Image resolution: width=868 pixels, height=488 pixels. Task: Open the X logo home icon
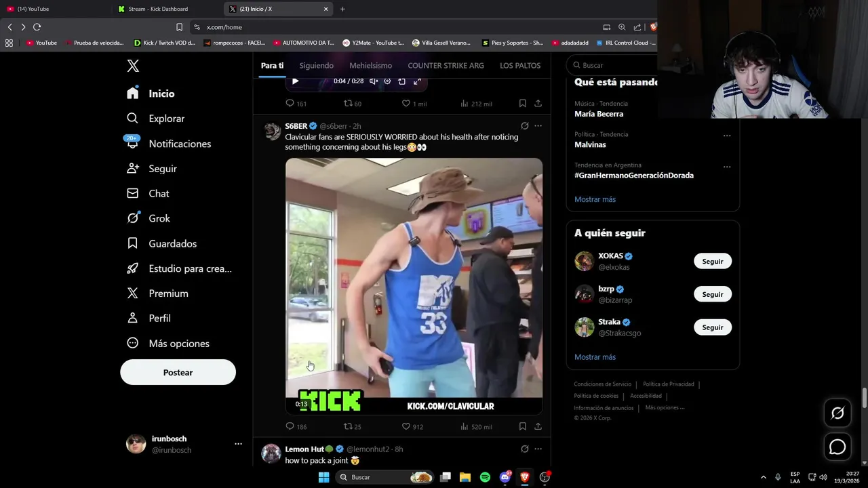point(133,66)
